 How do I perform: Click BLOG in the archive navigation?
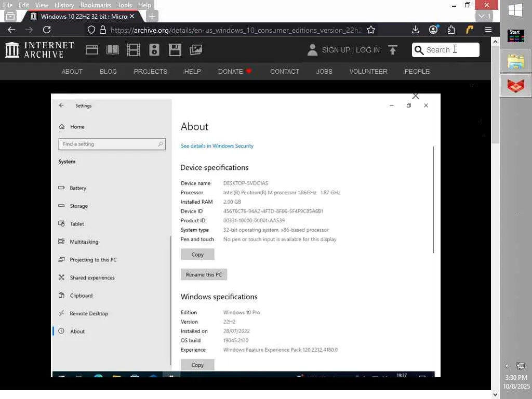(108, 72)
